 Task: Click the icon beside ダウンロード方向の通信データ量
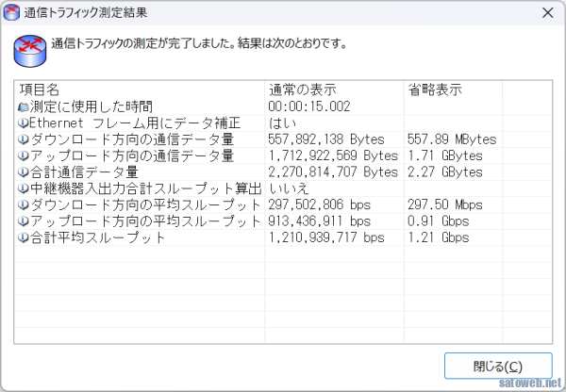[x=24, y=139]
